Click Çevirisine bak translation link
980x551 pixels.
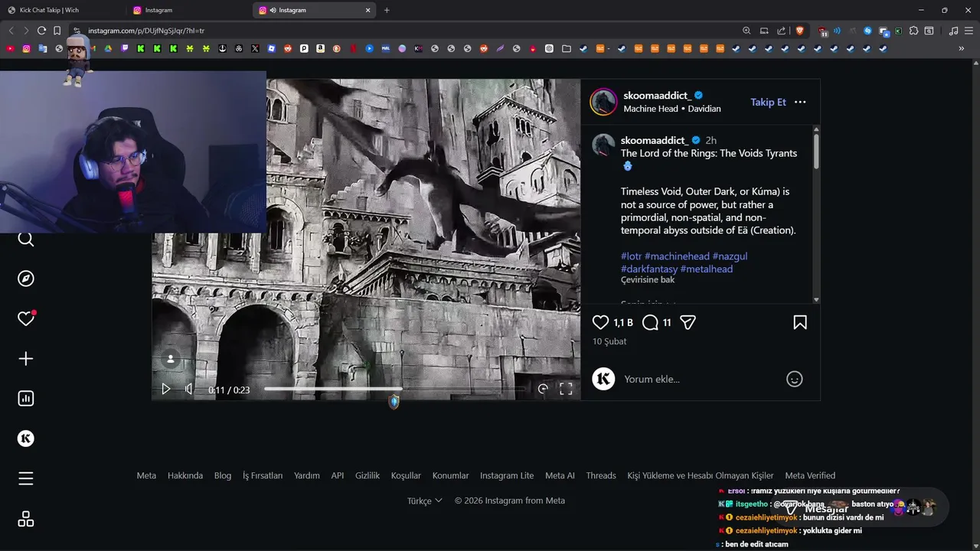click(x=648, y=280)
